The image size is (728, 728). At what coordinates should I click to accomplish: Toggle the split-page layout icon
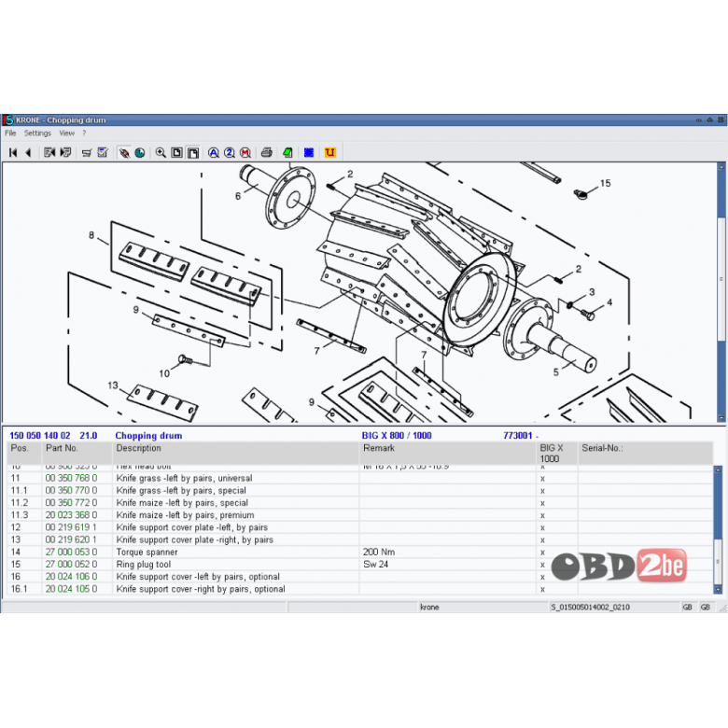[192, 153]
